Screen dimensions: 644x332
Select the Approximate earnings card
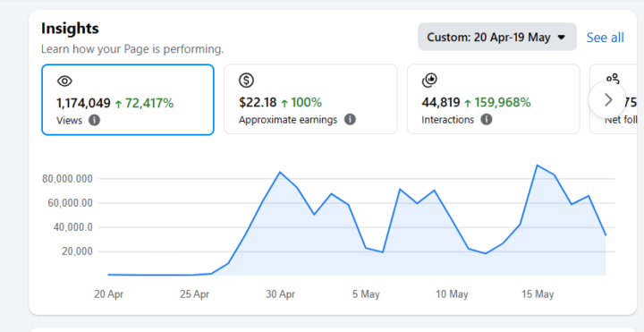click(310, 99)
